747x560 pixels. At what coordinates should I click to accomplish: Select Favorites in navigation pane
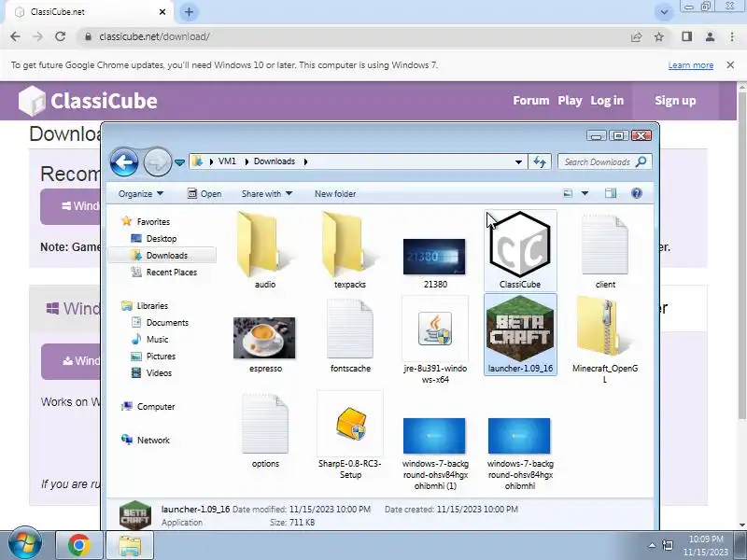coord(146,221)
